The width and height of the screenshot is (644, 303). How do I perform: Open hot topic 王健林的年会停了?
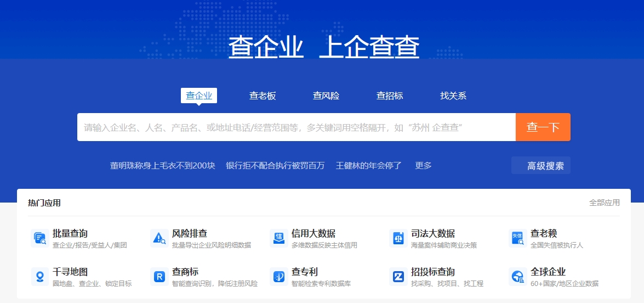point(369,166)
